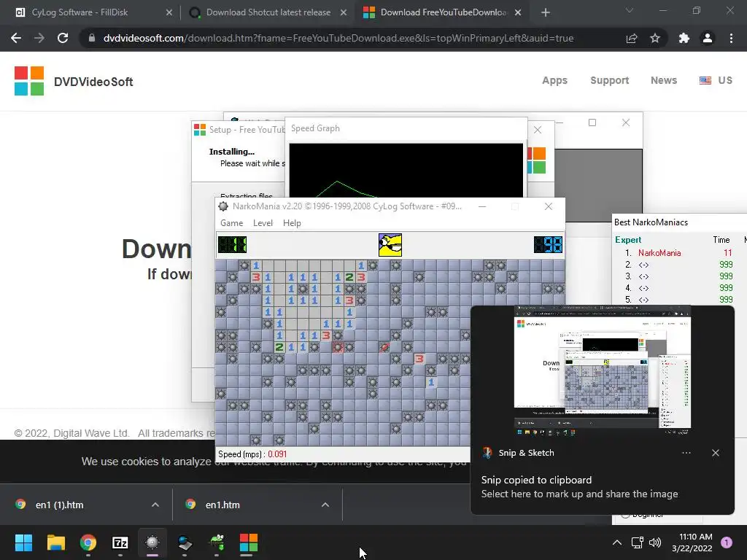Open the Apps link on DVDVideoSoft
The image size is (747, 560).
[x=554, y=80]
